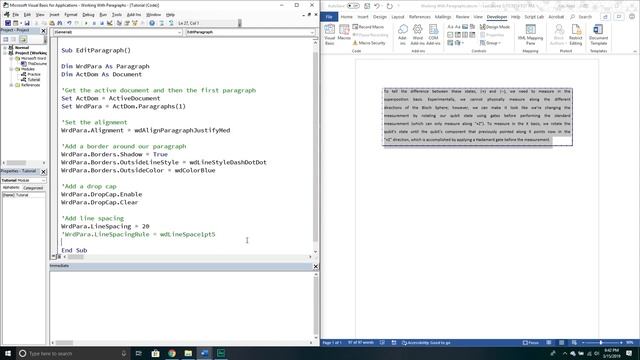
Task: Click the Find binoculars icon in VBA toolbar
Action: coord(60,23)
